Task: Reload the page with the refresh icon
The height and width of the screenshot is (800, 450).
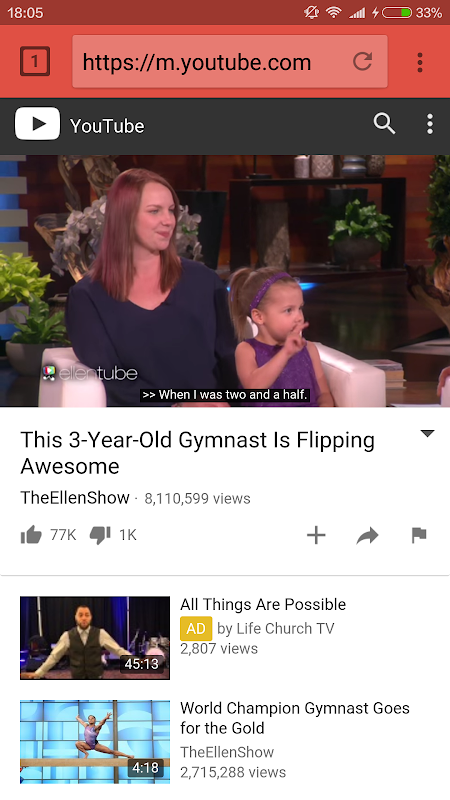Action: coord(362,62)
